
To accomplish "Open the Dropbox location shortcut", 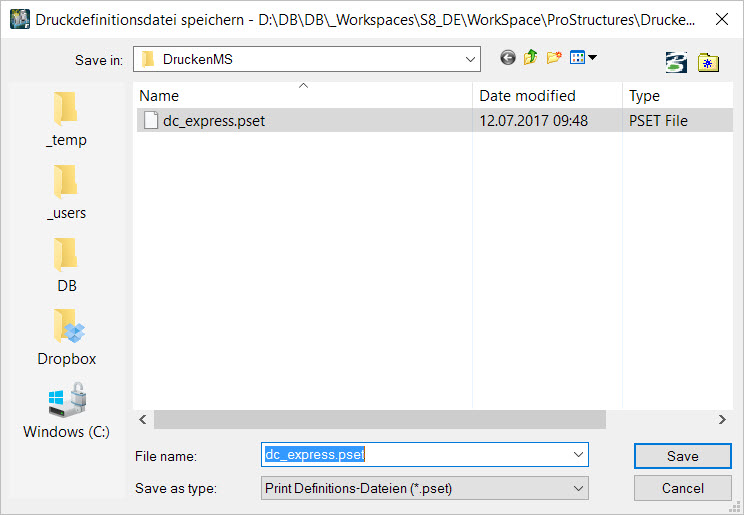I will 66,338.
